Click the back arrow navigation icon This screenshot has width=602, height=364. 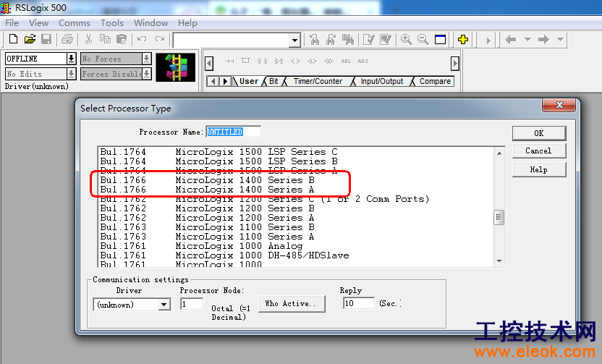tap(511, 39)
